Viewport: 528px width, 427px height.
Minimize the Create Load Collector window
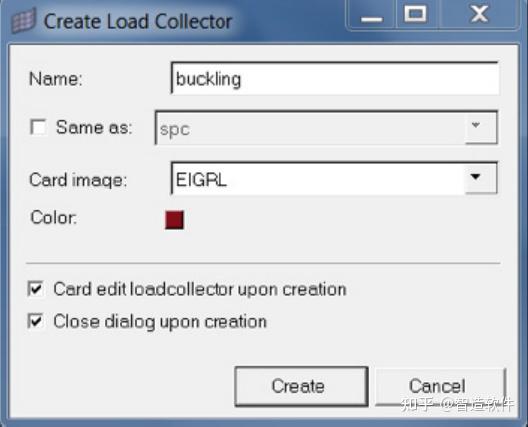pyautogui.click(x=371, y=16)
